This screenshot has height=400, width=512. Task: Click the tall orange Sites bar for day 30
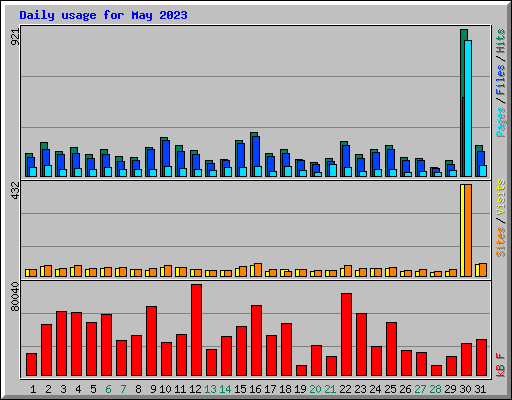[x=468, y=230]
